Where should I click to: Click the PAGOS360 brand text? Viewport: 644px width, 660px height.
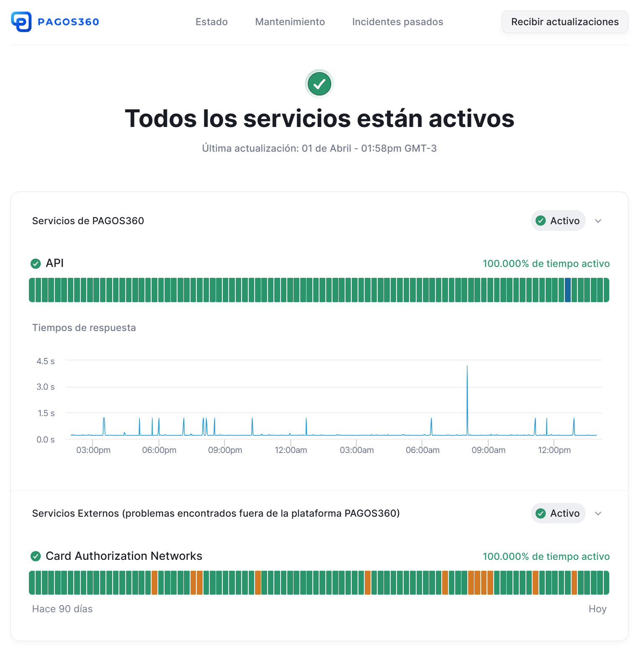68,22
